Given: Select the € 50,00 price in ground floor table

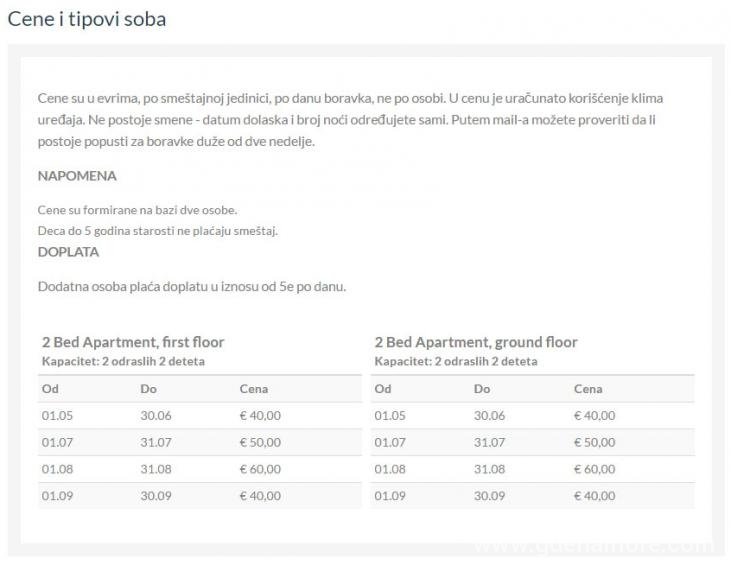Looking at the screenshot, I should [594, 442].
